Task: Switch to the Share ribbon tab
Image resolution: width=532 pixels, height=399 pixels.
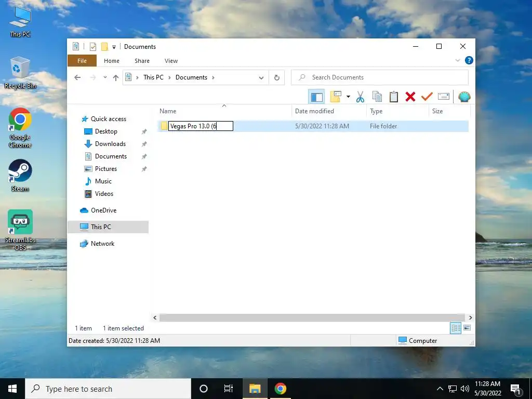Action: pyautogui.click(x=142, y=61)
